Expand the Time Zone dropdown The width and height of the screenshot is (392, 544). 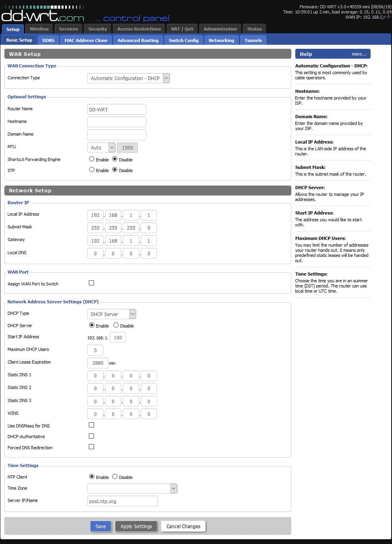click(x=132, y=488)
